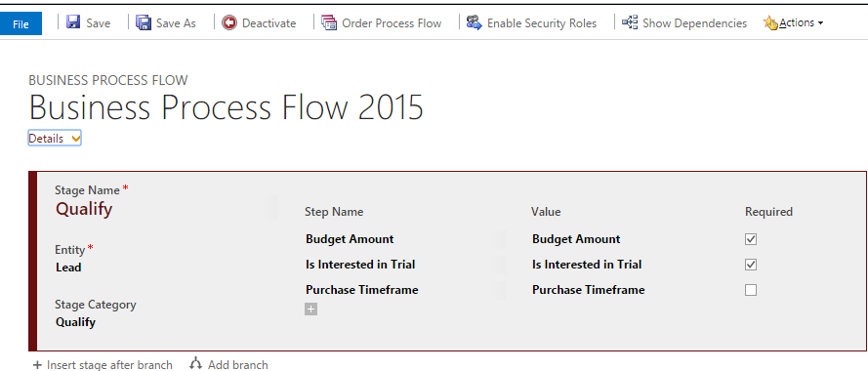Viewport: 868px width, 371px height.
Task: Uncheck Required for Budget Amount
Action: pos(751,239)
